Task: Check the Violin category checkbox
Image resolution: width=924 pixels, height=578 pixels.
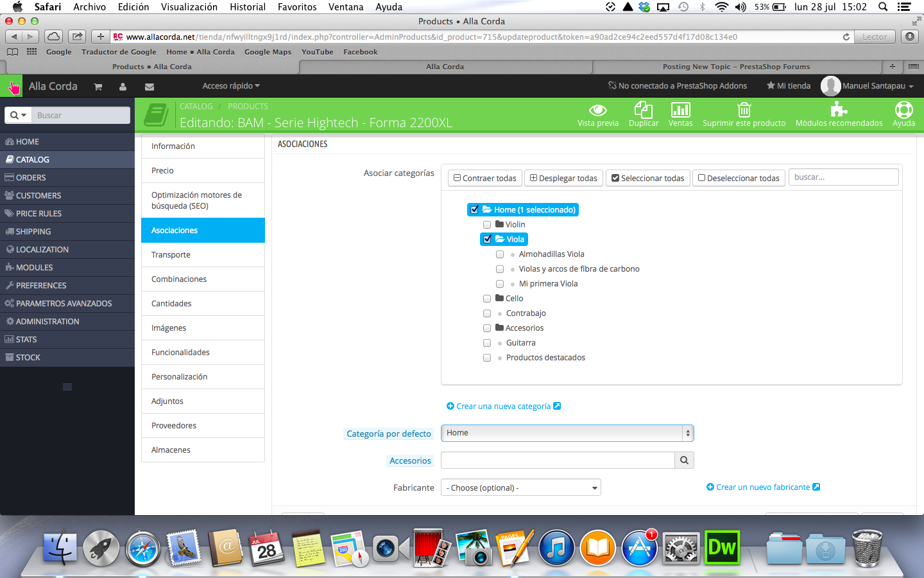Action: pyautogui.click(x=487, y=225)
